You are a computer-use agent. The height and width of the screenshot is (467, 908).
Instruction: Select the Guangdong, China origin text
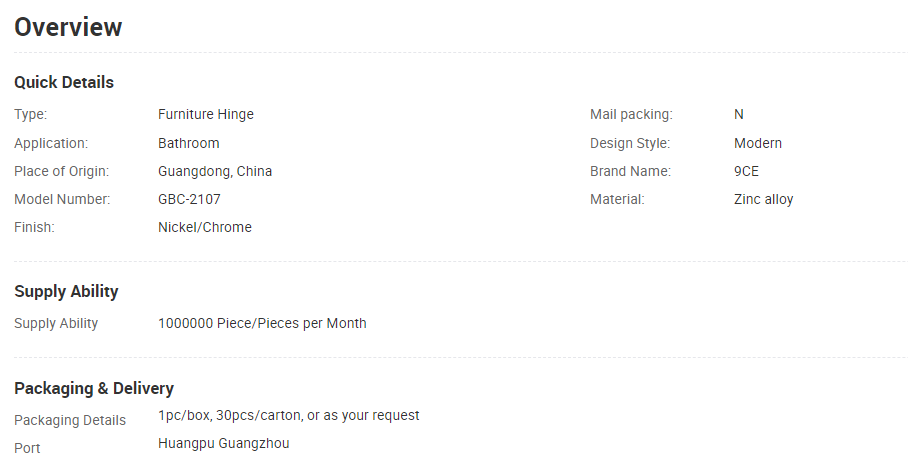coord(215,172)
